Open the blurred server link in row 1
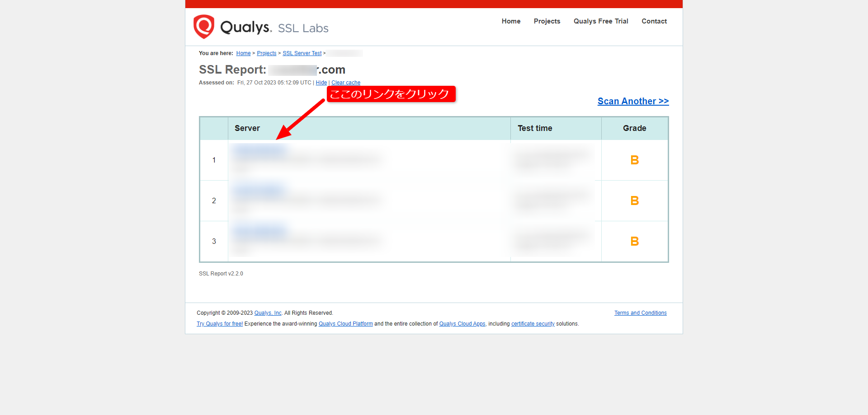The image size is (868, 415). click(260, 150)
